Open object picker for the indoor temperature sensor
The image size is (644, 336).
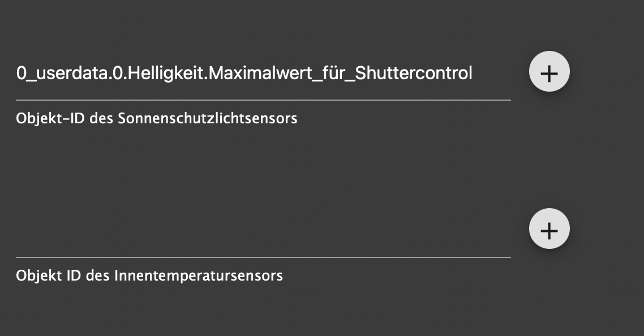click(x=549, y=229)
